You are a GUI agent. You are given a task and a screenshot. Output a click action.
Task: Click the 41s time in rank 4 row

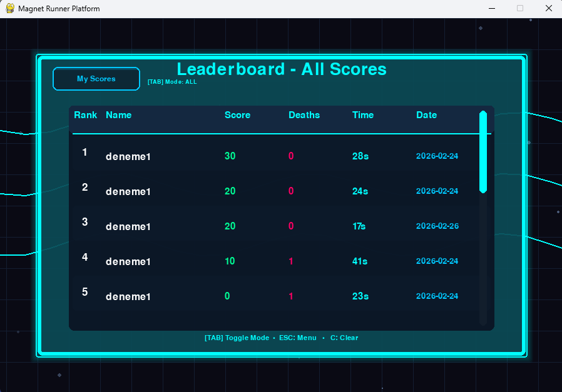[360, 261]
